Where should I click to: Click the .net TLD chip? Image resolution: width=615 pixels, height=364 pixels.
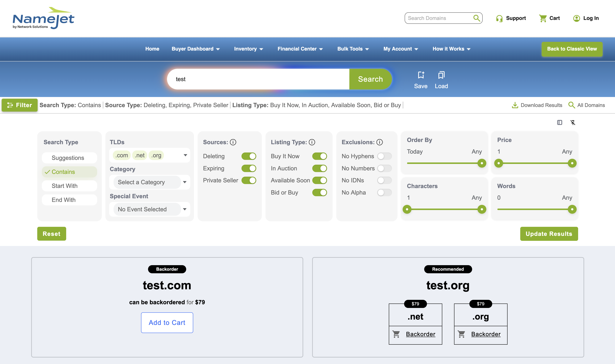(x=140, y=155)
